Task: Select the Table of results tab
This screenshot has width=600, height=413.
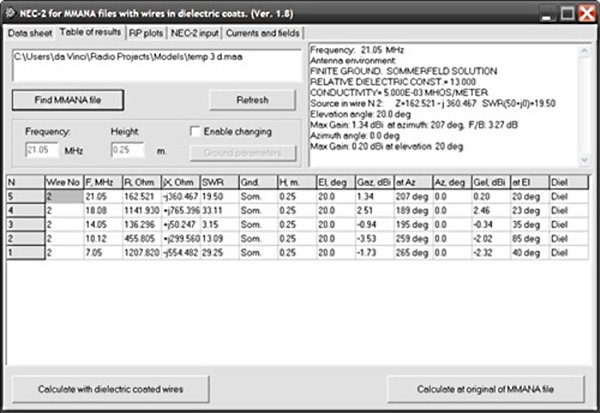Action: 90,32
